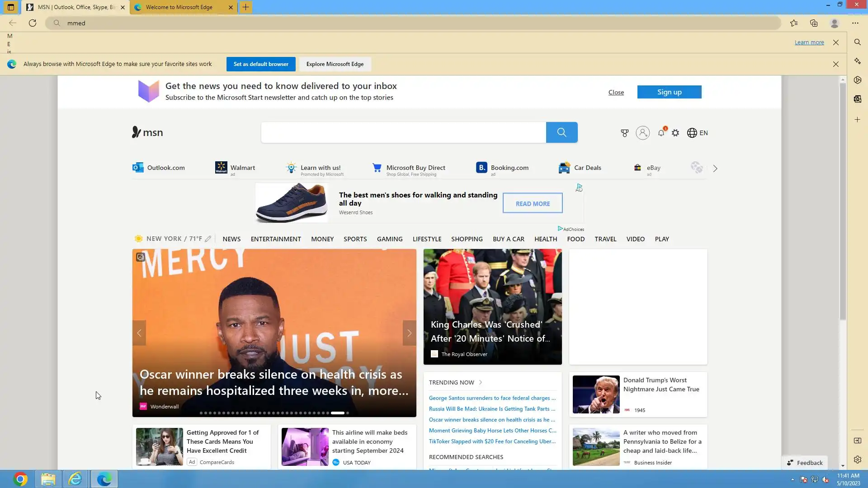
Task: Click the MSN sign-in profile icon
Action: pos(642,133)
